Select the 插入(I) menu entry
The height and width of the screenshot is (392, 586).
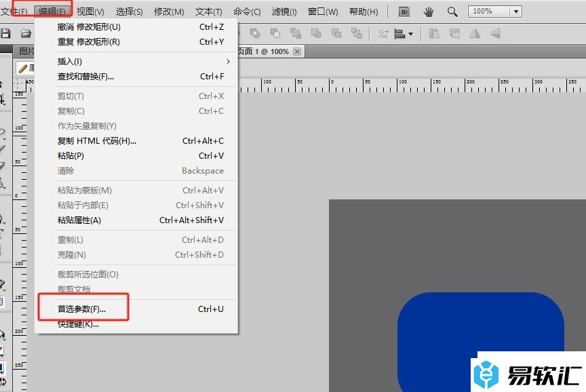click(136, 61)
